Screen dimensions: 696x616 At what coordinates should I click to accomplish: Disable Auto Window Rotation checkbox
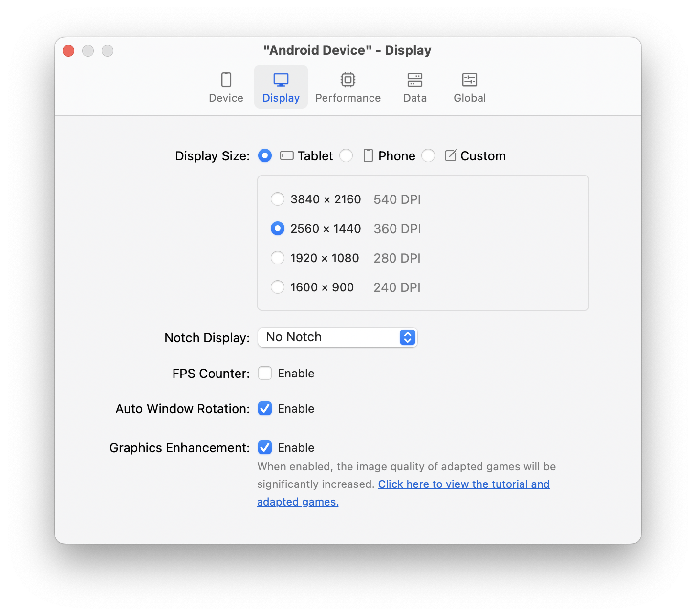point(265,409)
